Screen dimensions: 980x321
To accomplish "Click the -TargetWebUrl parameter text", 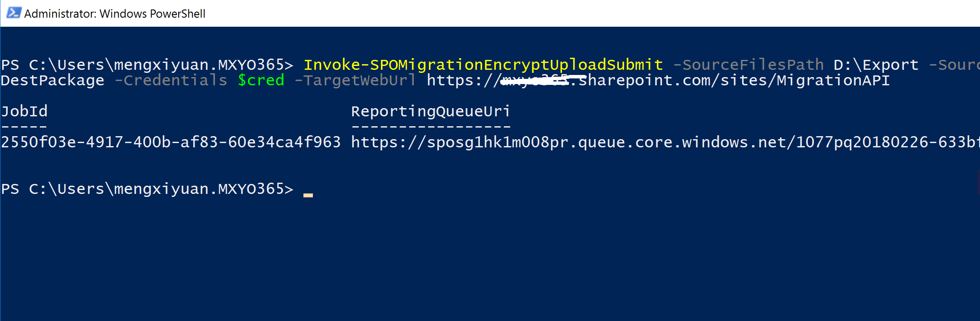I will [x=356, y=80].
